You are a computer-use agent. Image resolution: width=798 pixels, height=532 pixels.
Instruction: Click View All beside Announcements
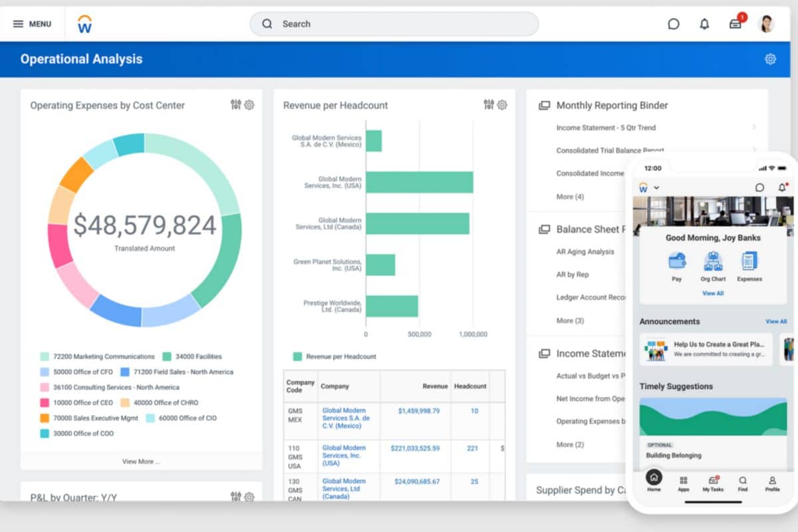[776, 322]
